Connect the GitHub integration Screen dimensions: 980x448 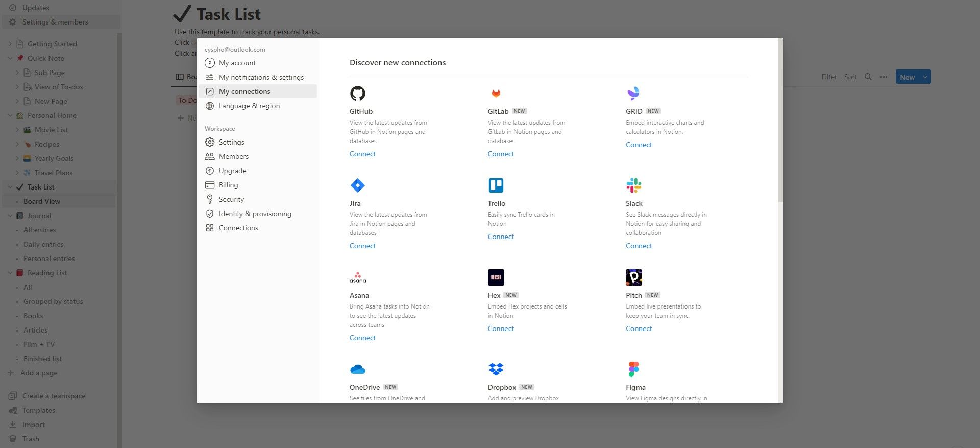[x=362, y=154]
